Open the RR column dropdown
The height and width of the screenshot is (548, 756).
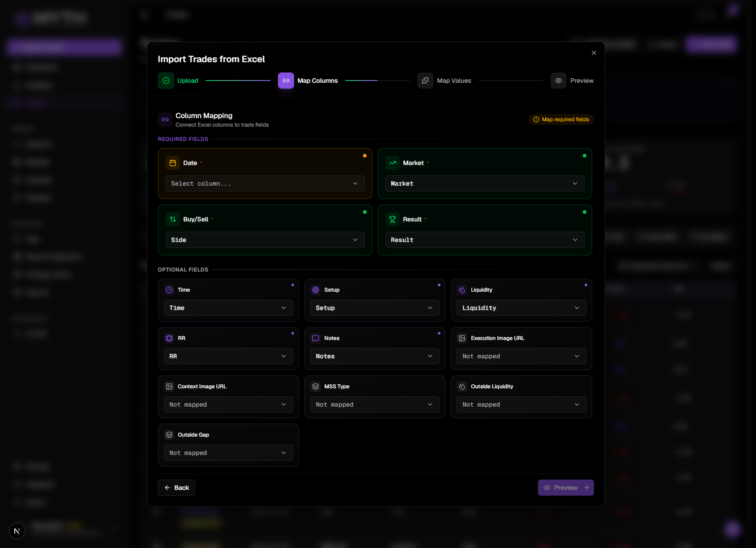tap(228, 356)
